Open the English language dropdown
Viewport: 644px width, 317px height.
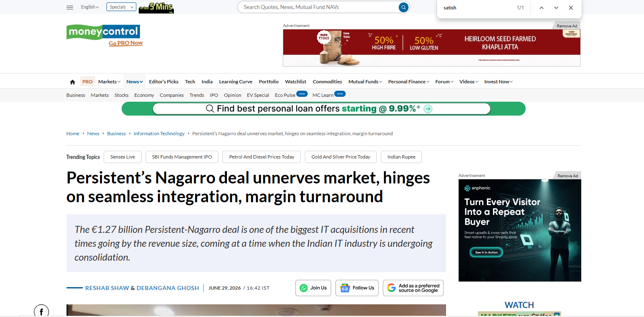pos(90,7)
